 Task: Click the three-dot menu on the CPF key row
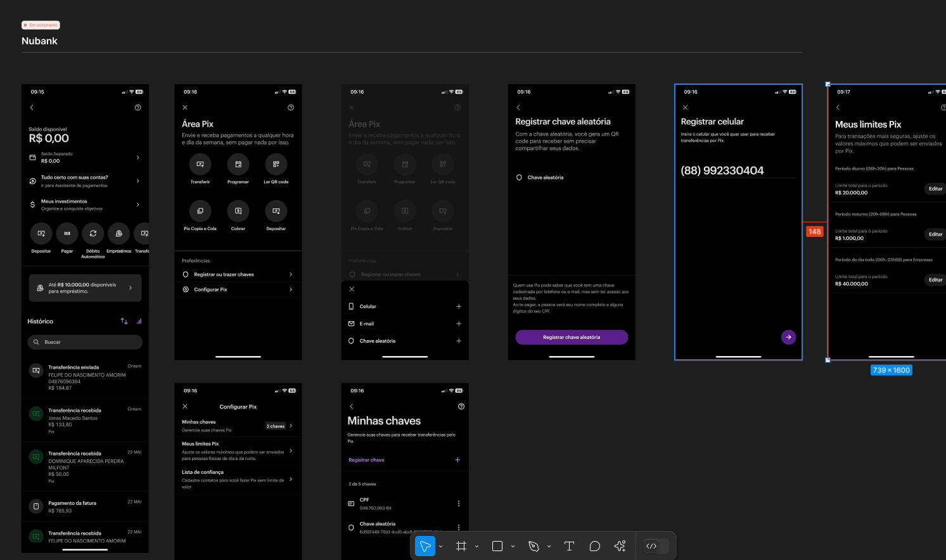[x=459, y=504]
